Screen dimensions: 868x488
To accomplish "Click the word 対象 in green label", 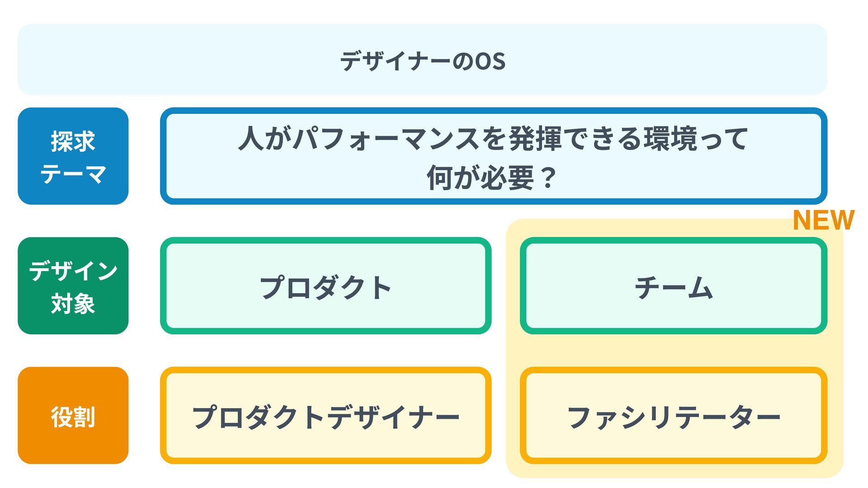I will [x=73, y=303].
